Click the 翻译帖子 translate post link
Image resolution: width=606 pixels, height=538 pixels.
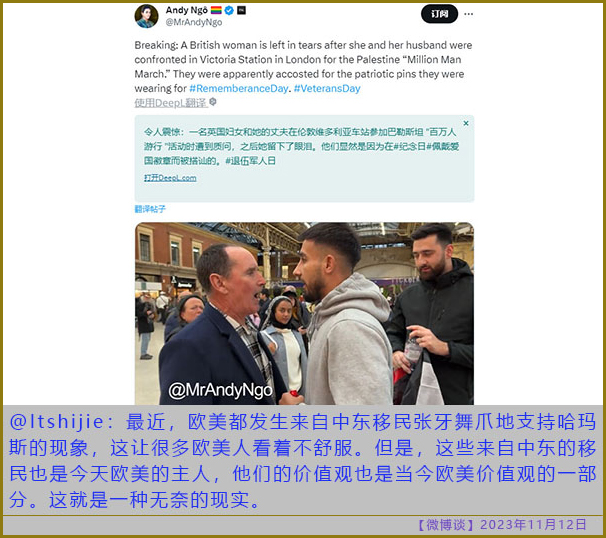pos(150,209)
